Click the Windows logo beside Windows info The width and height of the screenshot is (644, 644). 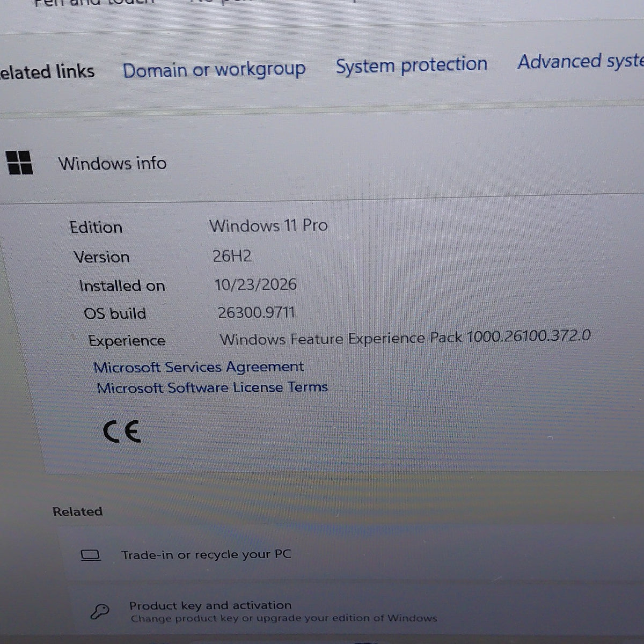20,163
